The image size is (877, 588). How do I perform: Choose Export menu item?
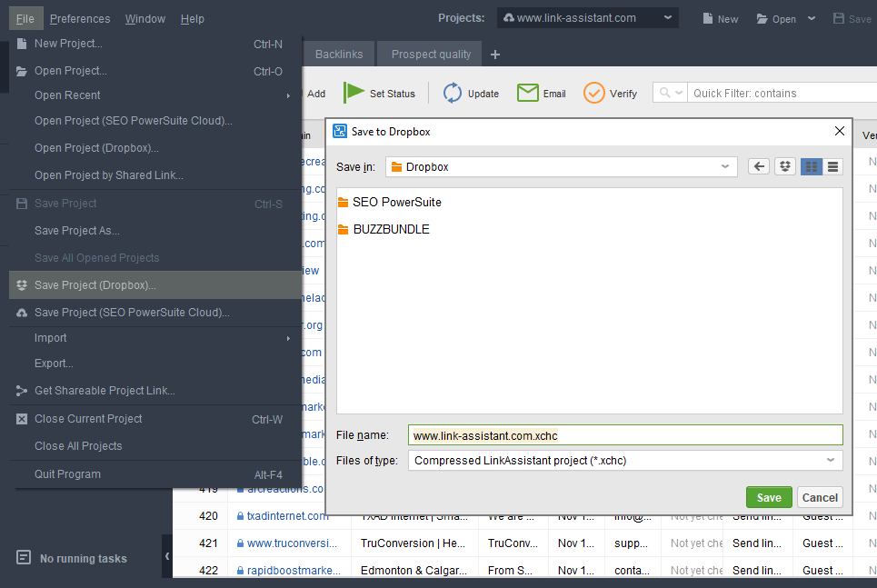tap(155, 364)
